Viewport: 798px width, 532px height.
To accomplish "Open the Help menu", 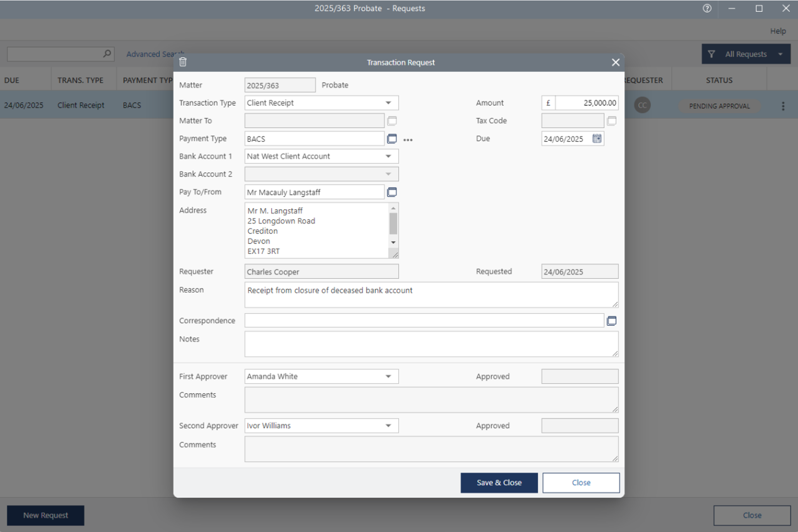I will click(778, 31).
